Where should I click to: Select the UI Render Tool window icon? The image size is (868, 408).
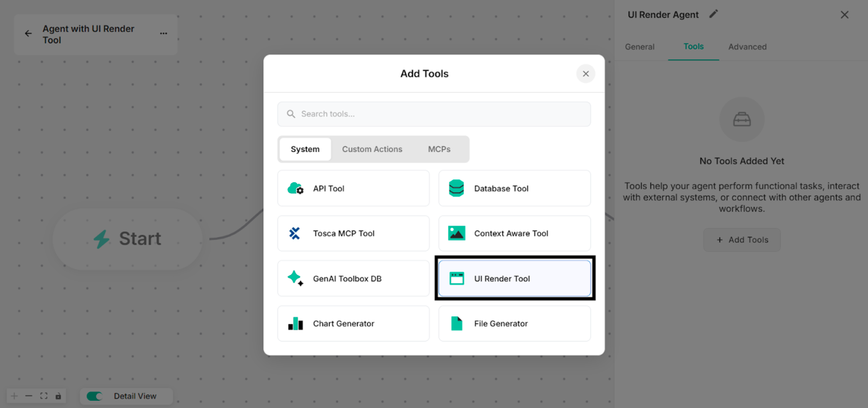457,278
